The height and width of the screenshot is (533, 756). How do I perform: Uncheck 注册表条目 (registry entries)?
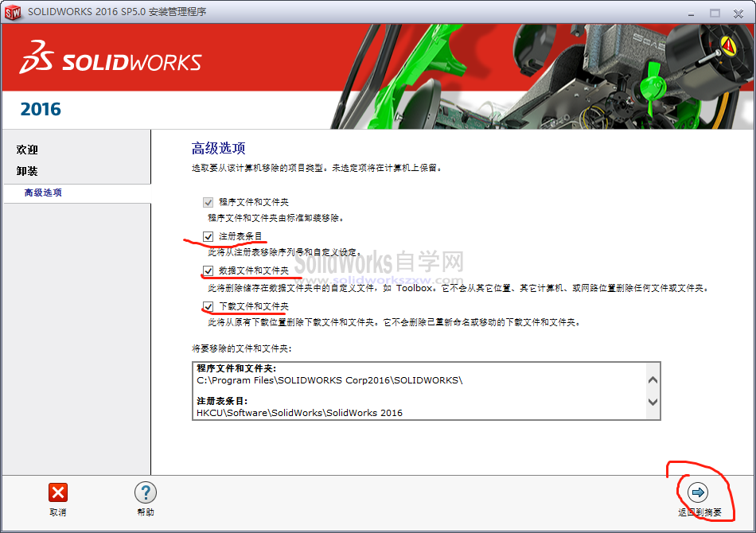(209, 236)
